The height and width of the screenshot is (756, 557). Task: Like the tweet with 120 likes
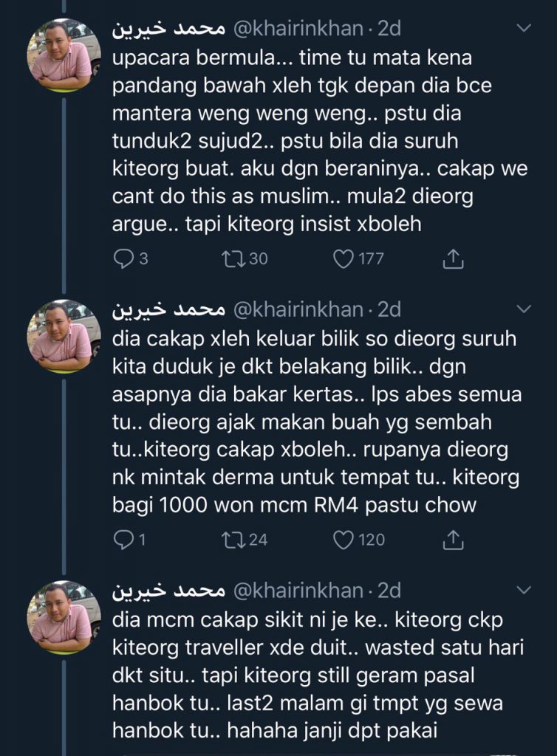click(x=344, y=540)
